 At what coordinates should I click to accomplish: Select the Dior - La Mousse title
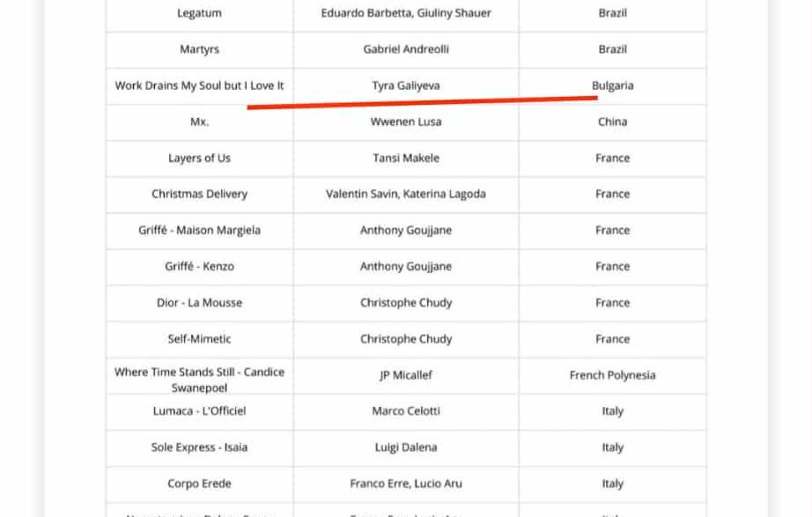click(x=199, y=302)
